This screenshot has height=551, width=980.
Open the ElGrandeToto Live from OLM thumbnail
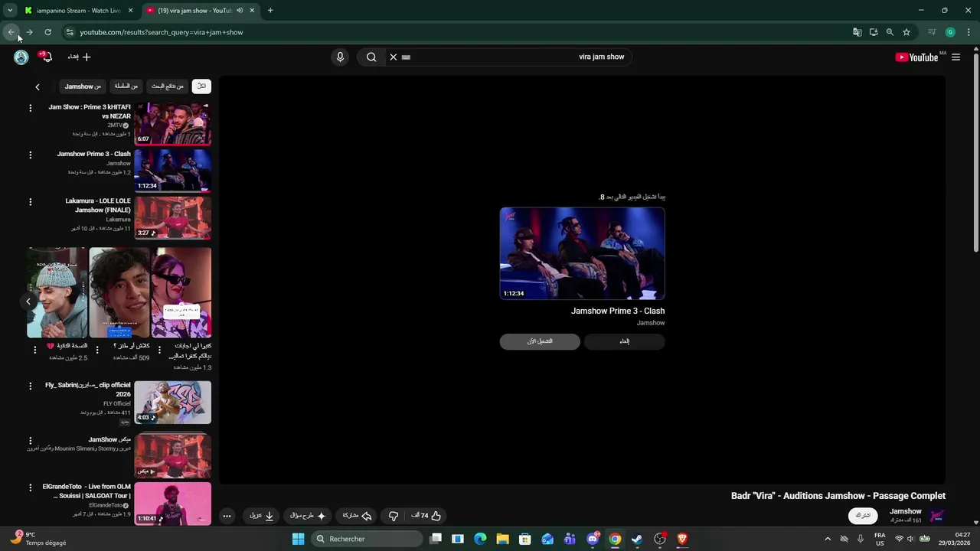(173, 503)
